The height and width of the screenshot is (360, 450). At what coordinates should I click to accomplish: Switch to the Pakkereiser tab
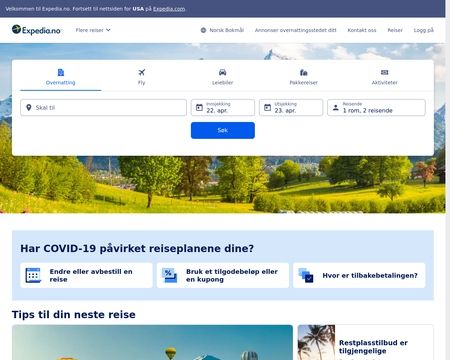[x=304, y=77]
